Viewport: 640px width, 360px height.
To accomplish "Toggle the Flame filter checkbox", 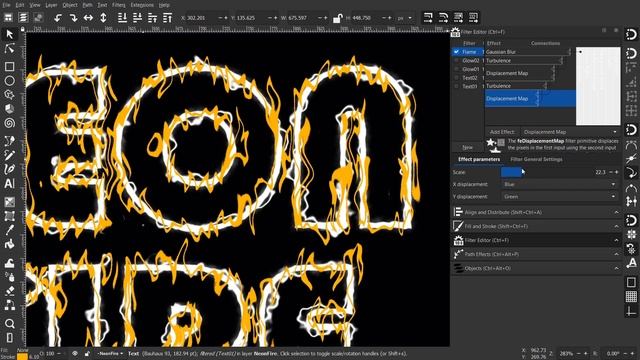I will tap(456, 52).
